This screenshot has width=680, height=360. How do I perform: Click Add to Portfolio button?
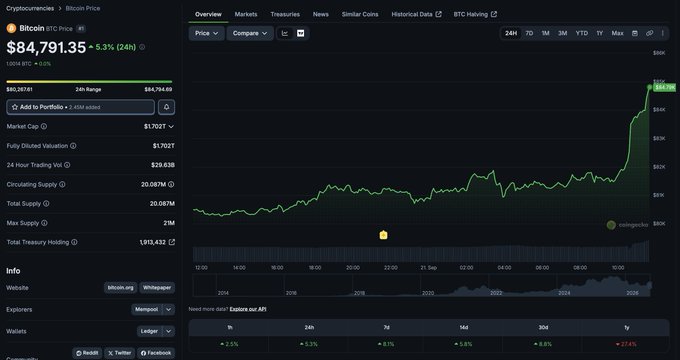80,107
